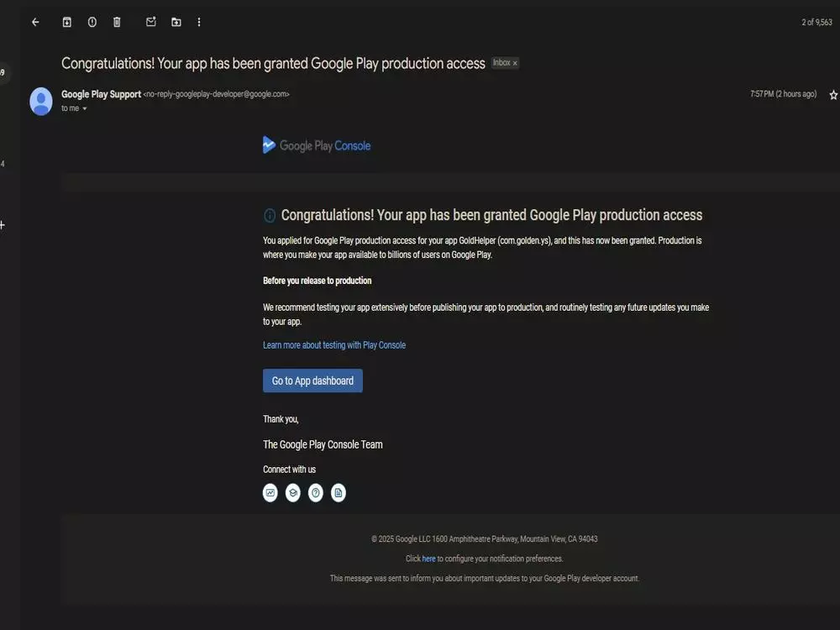Open 'Learn more about testing with Play Console'
This screenshot has width=840, height=630.
point(333,344)
